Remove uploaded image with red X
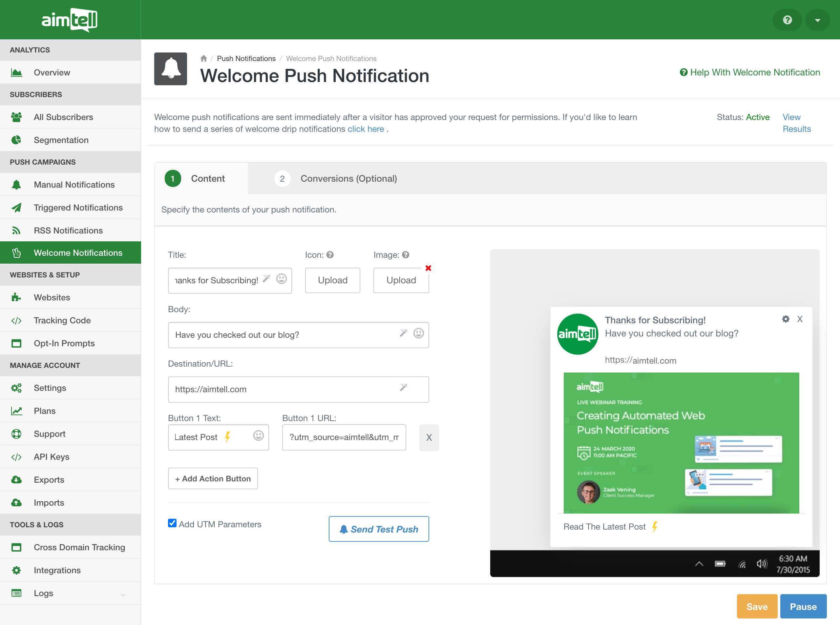 [428, 268]
